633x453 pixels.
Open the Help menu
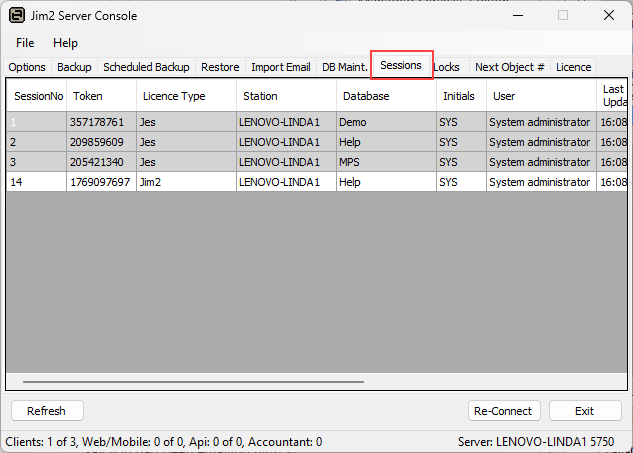(65, 43)
